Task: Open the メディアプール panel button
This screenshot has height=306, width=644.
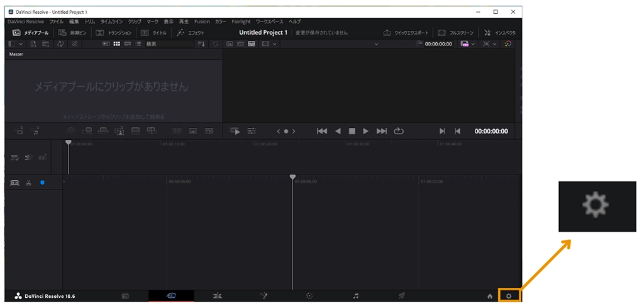Action: [31, 33]
